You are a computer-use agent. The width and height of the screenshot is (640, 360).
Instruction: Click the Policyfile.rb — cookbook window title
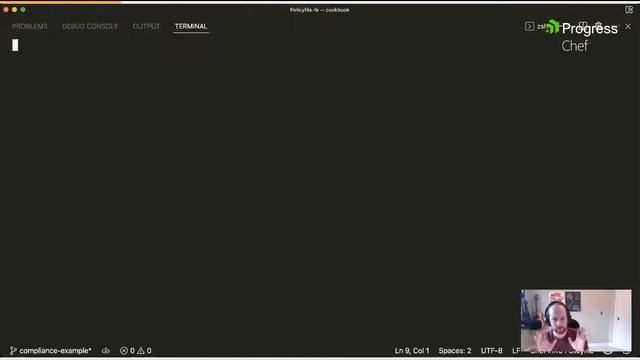pos(320,10)
